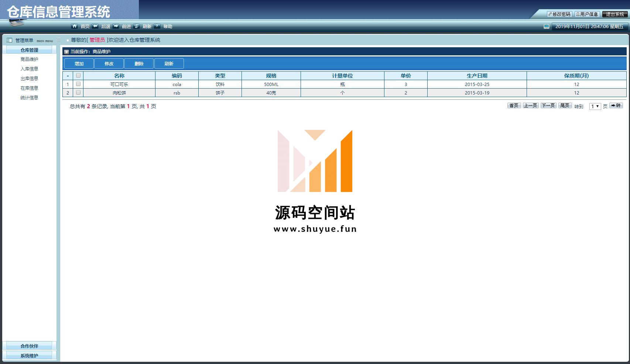Open 用户信息 user button
This screenshot has height=364, width=630.
(587, 14)
